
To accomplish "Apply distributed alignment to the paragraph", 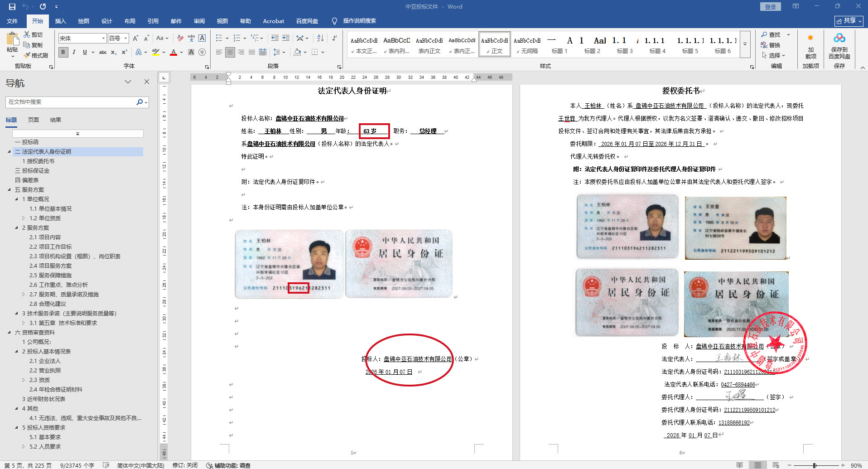I will click(x=263, y=52).
